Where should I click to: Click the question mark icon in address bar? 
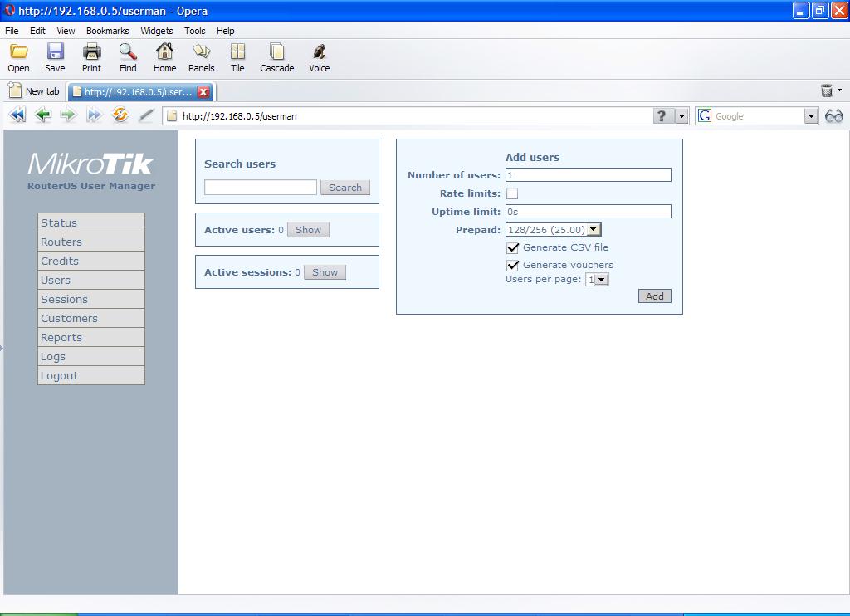click(x=662, y=116)
